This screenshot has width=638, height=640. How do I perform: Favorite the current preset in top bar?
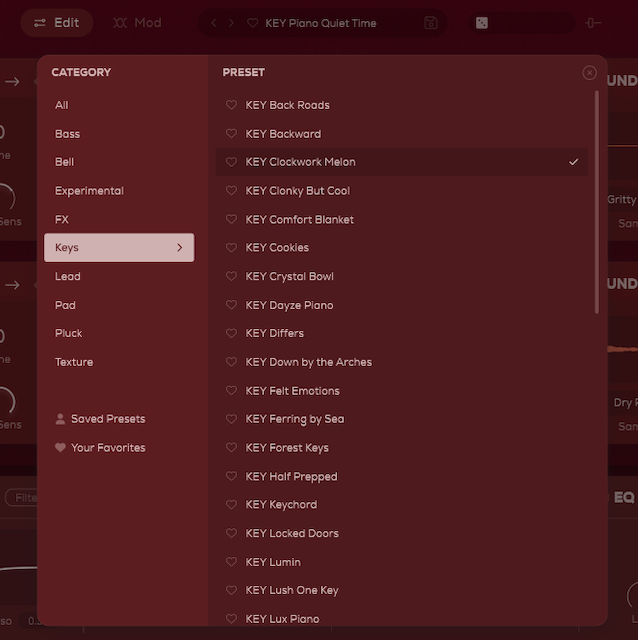(252, 23)
